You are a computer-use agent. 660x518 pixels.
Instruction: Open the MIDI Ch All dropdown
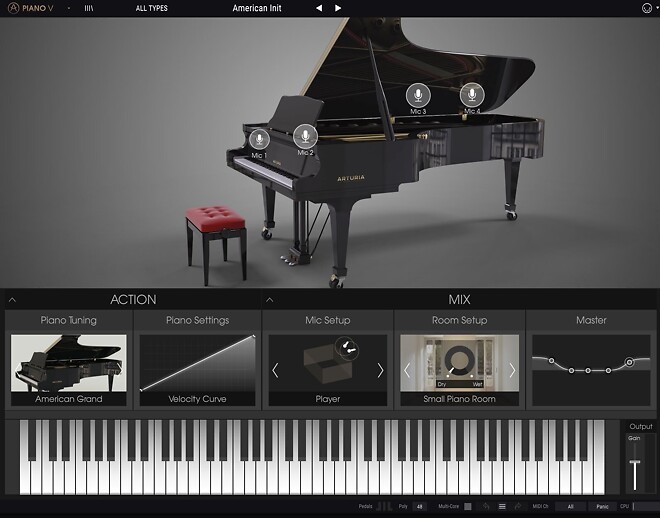click(x=570, y=507)
